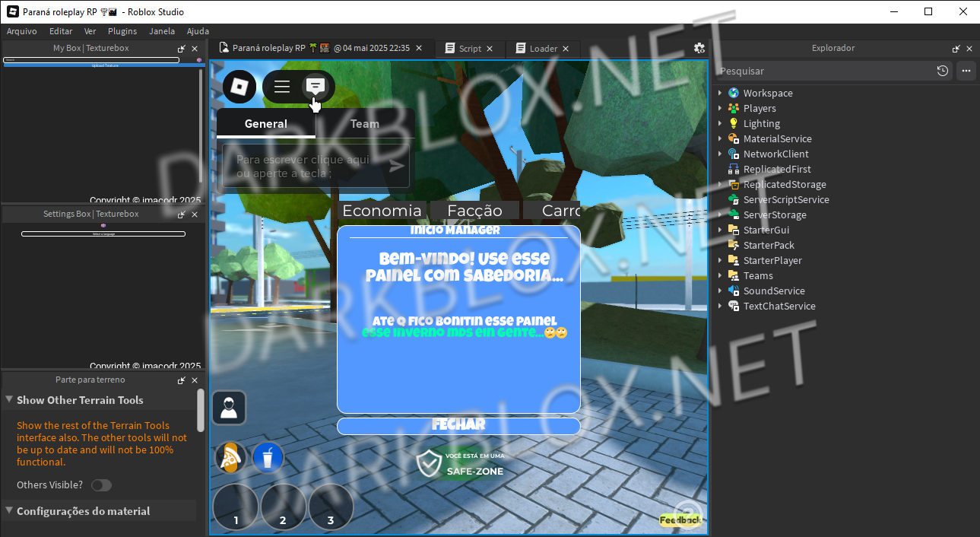Screen dimensions: 980x537
Task: Select hotbar slot 3
Action: coord(331,507)
